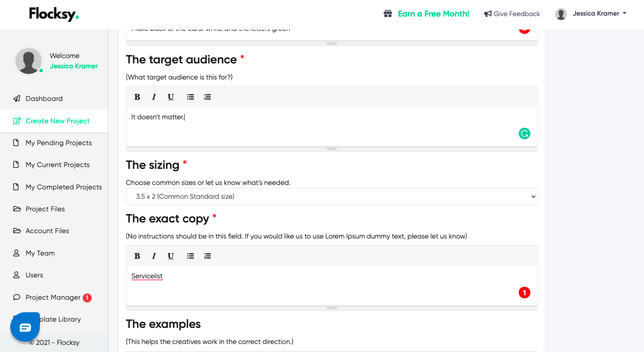Open the chat support bubble
Viewport: 644px width, 352px height.
click(25, 327)
